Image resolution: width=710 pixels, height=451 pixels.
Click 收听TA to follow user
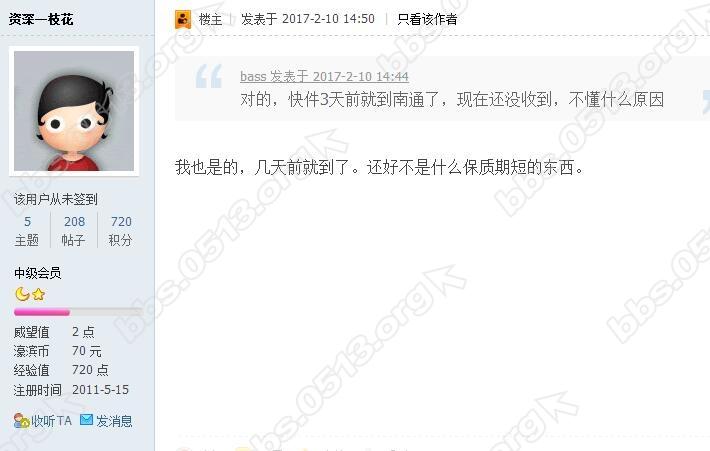point(51,421)
